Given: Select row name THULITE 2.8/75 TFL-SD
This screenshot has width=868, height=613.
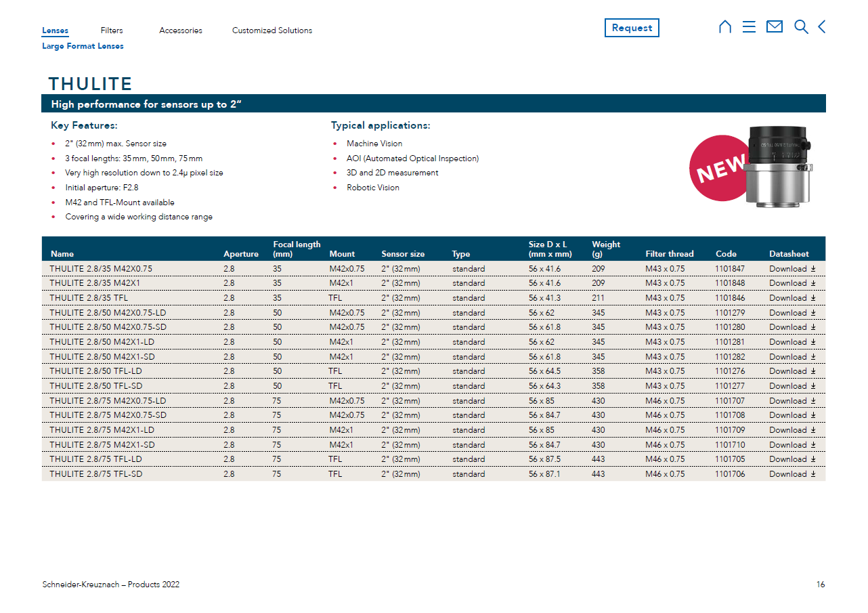Looking at the screenshot, I should pyautogui.click(x=95, y=474).
